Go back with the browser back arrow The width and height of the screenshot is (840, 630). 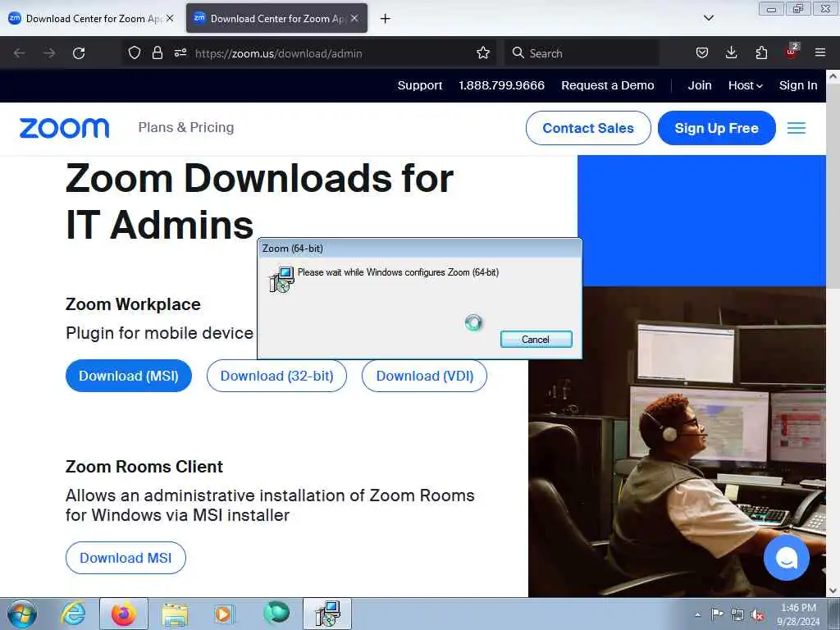20,53
